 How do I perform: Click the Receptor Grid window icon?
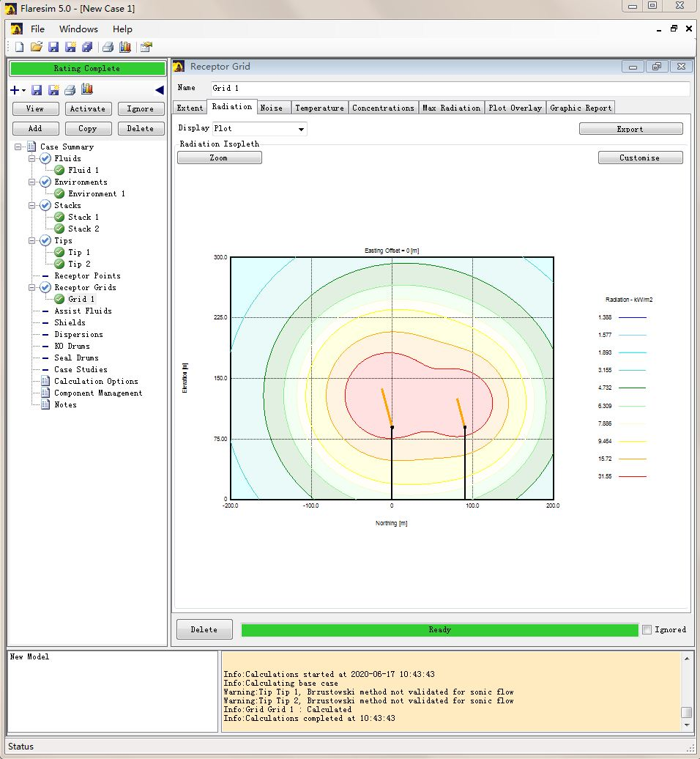point(179,67)
